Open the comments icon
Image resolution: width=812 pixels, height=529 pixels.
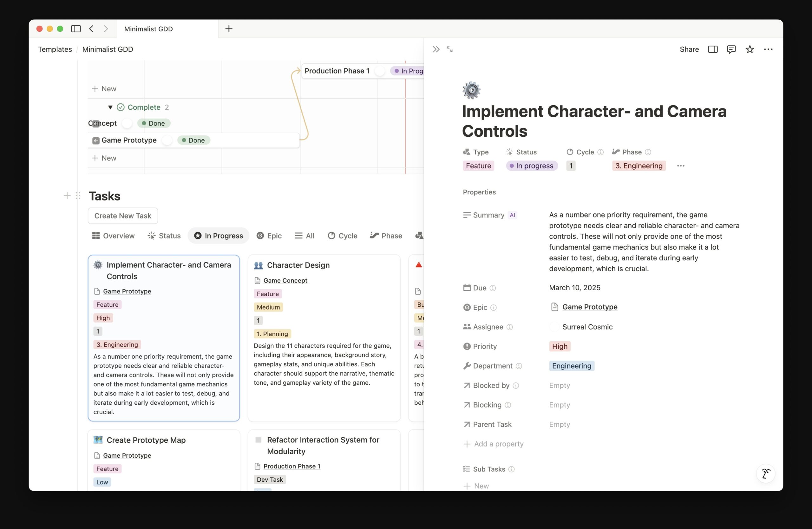[731, 49]
